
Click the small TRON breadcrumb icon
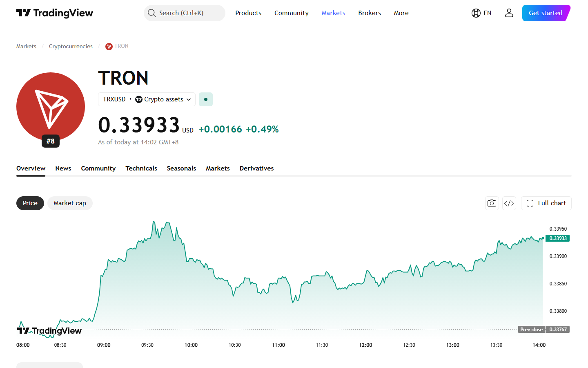point(109,47)
